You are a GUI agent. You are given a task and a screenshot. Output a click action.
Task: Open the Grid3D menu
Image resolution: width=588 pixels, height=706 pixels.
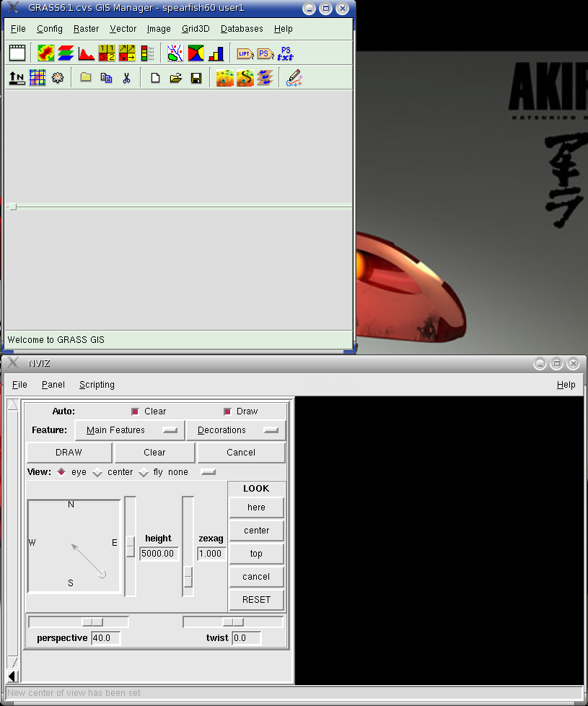(x=196, y=29)
